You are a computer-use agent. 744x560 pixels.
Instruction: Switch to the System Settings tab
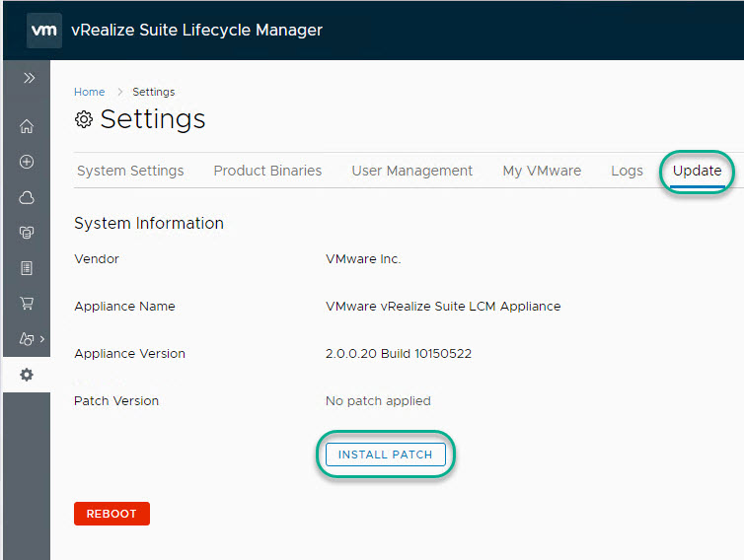130,171
